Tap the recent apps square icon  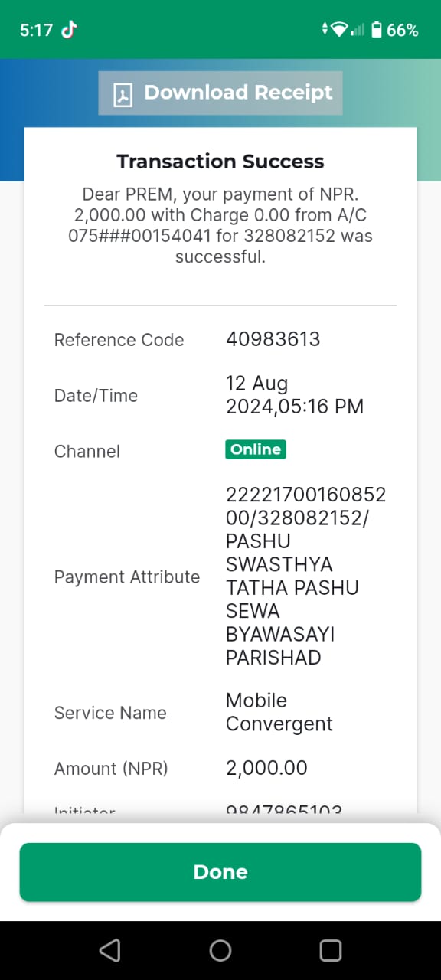coord(330,950)
